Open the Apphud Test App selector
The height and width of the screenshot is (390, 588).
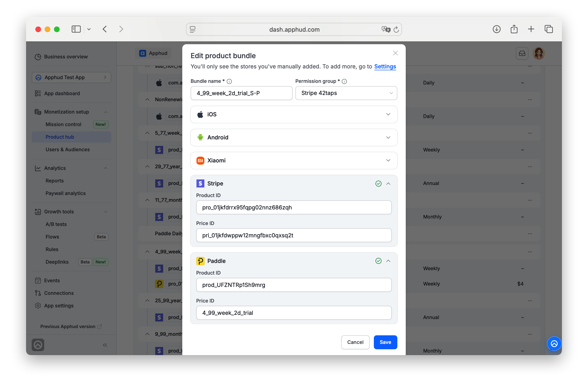(71, 77)
